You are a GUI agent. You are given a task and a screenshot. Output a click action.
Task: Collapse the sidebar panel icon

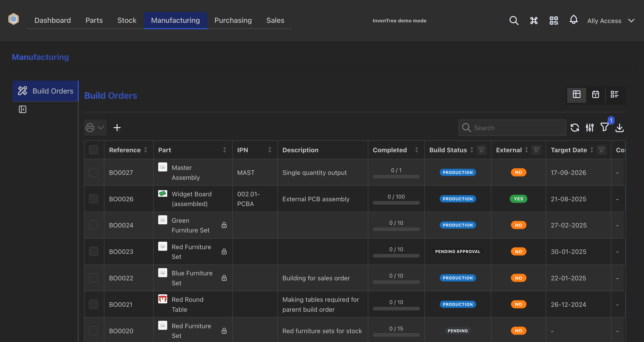point(23,109)
